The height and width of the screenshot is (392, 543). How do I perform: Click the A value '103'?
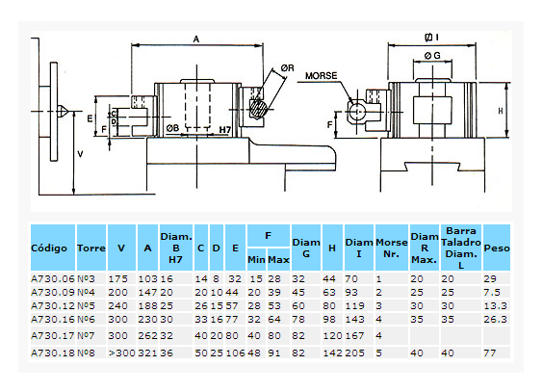(x=148, y=278)
